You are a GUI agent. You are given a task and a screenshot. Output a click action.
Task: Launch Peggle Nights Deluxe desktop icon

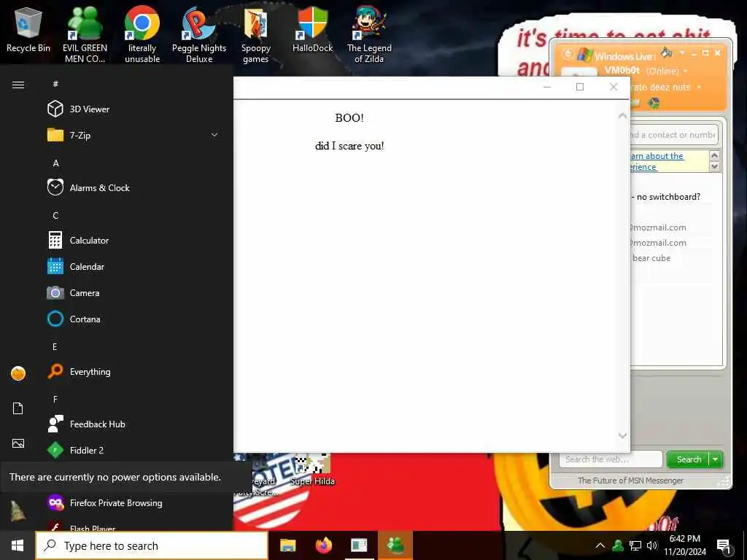[x=199, y=34]
